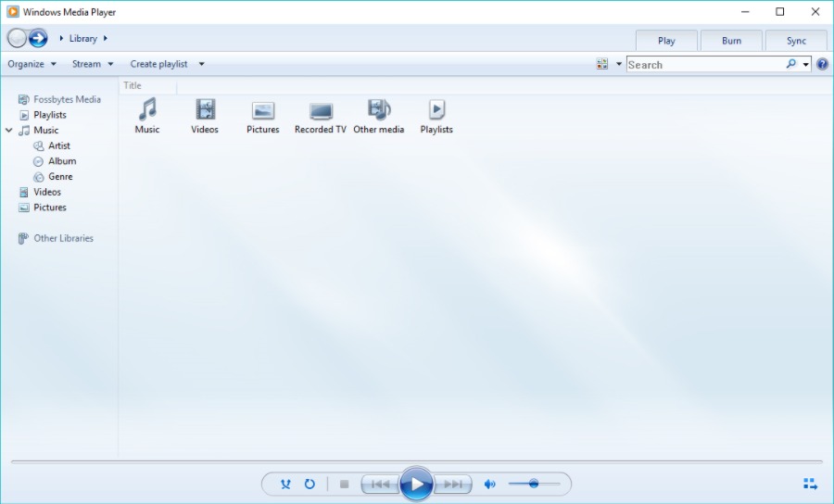Click the volume slider
Screen dimensions: 834x504
coord(534,484)
